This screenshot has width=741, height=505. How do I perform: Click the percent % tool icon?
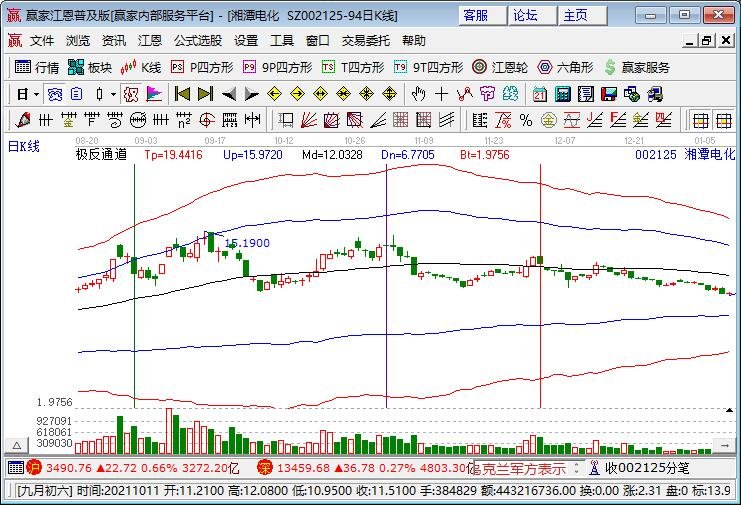[x=526, y=120]
